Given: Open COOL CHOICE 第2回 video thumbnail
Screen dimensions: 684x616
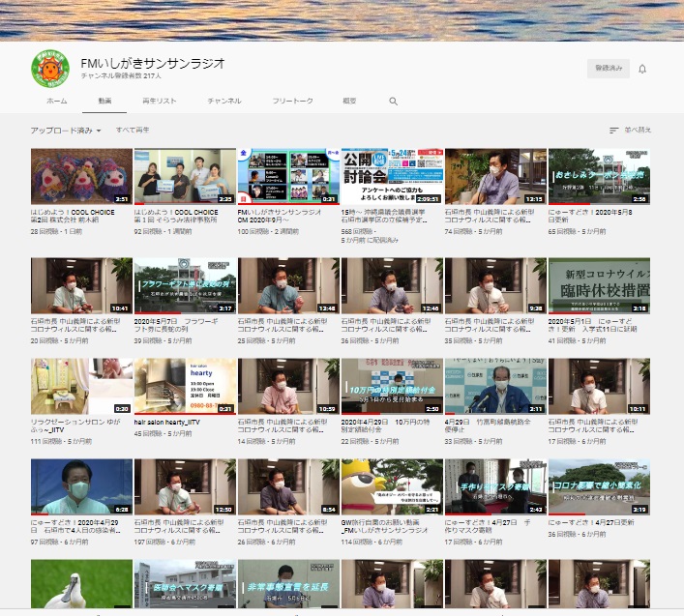Looking at the screenshot, I should 80,175.
